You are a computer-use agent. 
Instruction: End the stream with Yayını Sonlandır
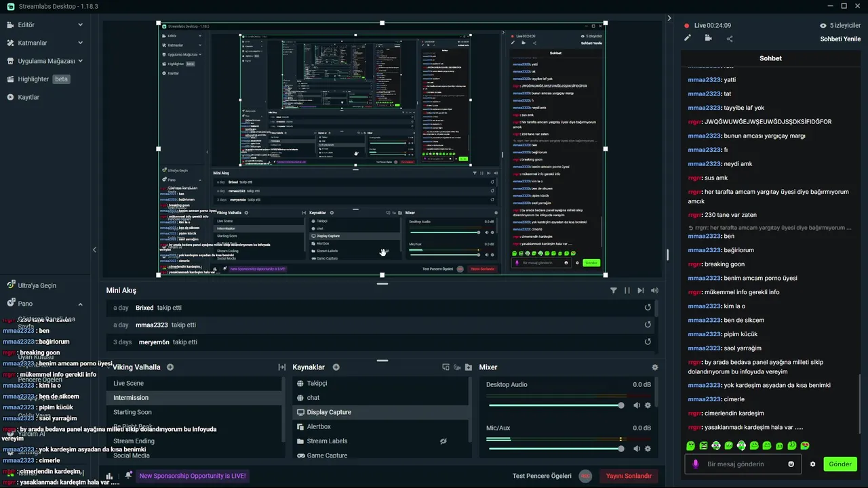tap(629, 476)
